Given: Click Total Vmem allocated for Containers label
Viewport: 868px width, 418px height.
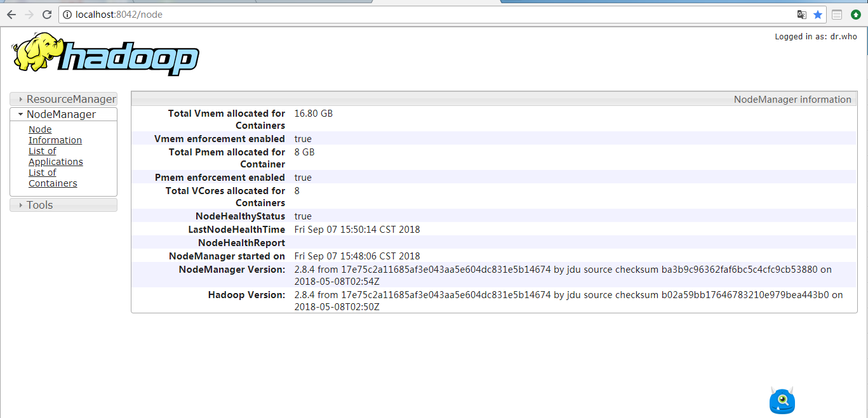Looking at the screenshot, I should 227,119.
